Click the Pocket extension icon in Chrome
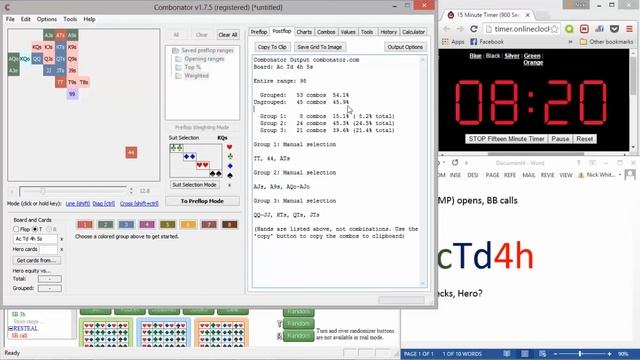640x360 pixels. click(x=614, y=29)
